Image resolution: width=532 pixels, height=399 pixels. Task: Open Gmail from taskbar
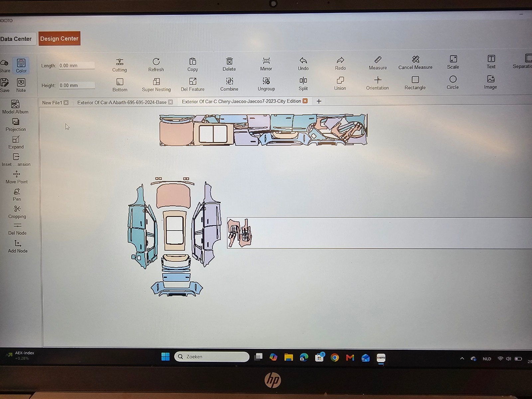(x=350, y=357)
